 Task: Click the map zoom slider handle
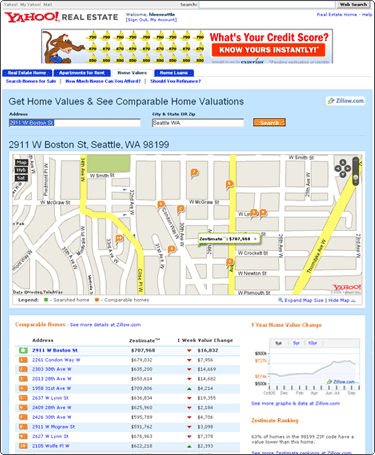pos(356,178)
